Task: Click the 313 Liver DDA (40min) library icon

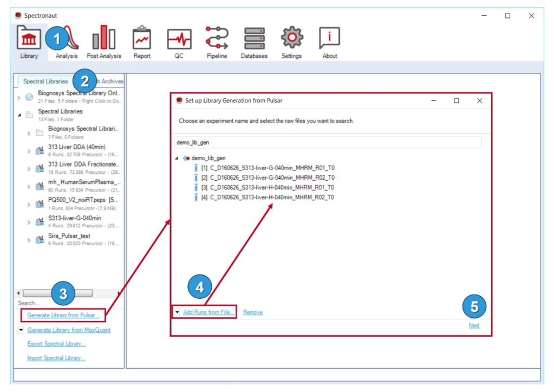Action: click(x=40, y=151)
